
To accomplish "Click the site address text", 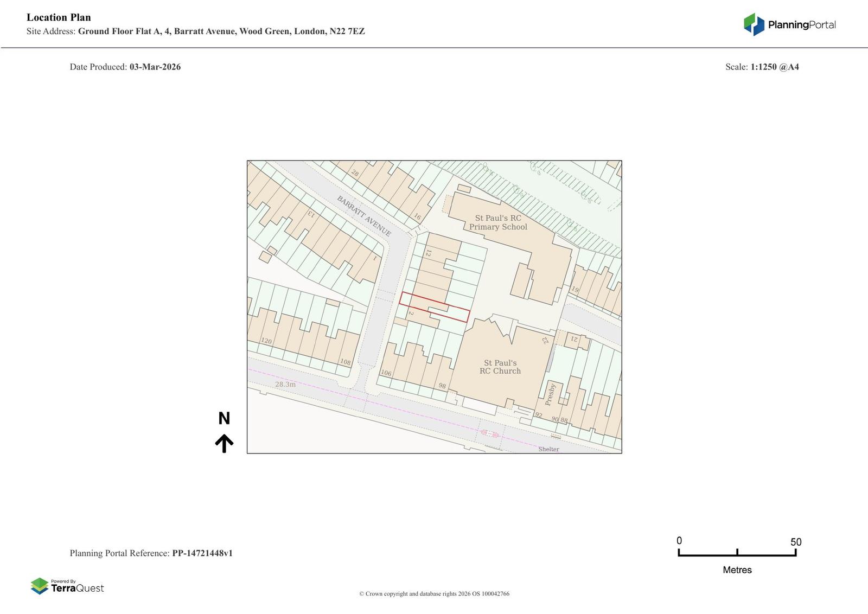I will 221,31.
